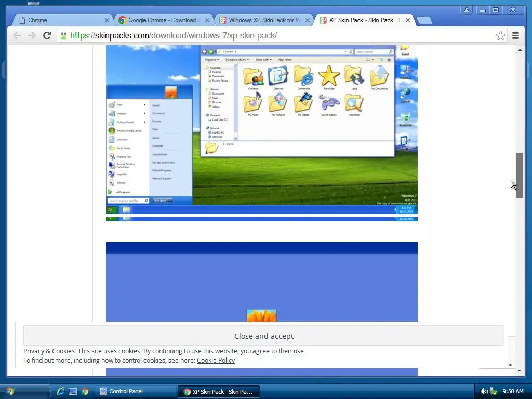The height and width of the screenshot is (399, 532).
Task: Close the Windows XP SkinPack tab
Action: [x=308, y=20]
